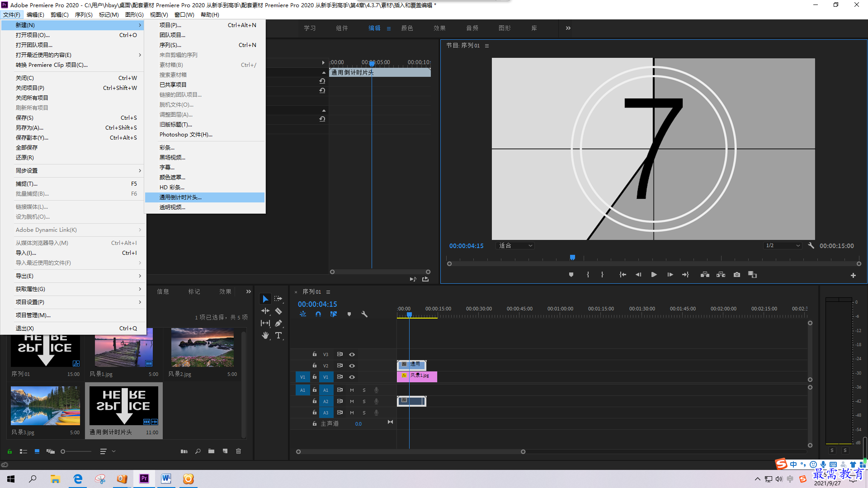Image resolution: width=868 pixels, height=488 pixels.
Task: Toggle nest-as-sequence insert mode
Action: pos(303,314)
